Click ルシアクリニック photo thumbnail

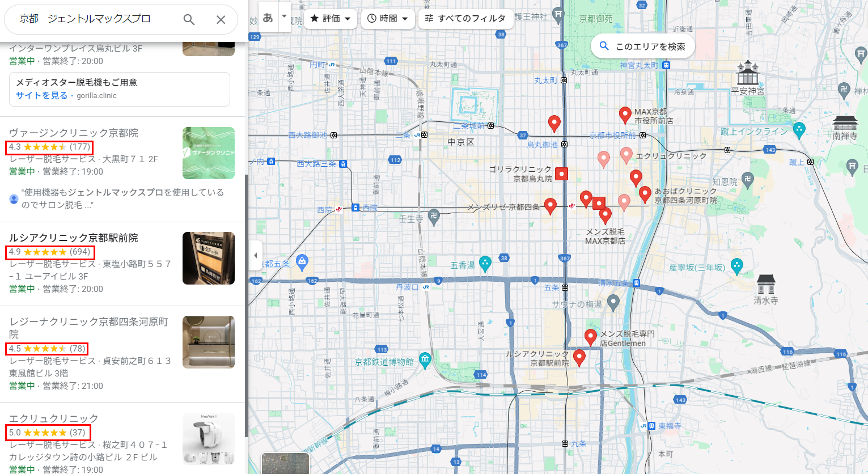coord(209,258)
